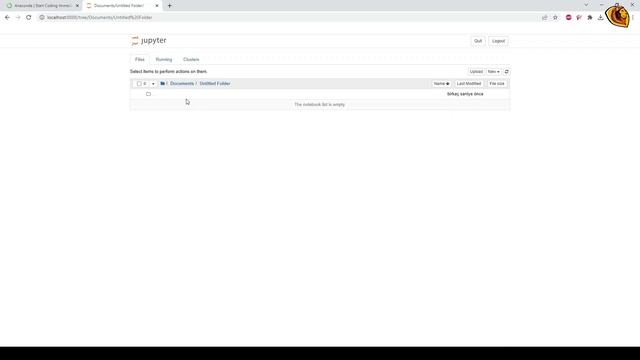Open the browser extensions puzzle icon

point(590,18)
